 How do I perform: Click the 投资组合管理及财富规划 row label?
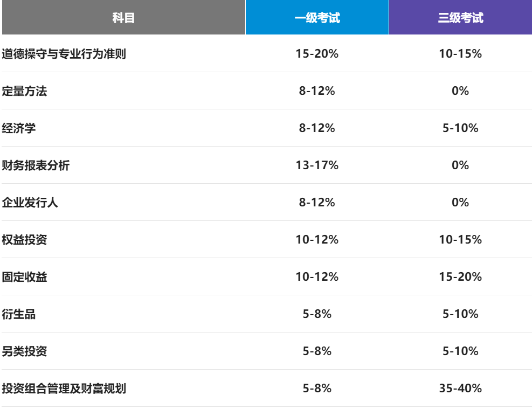click(x=64, y=389)
